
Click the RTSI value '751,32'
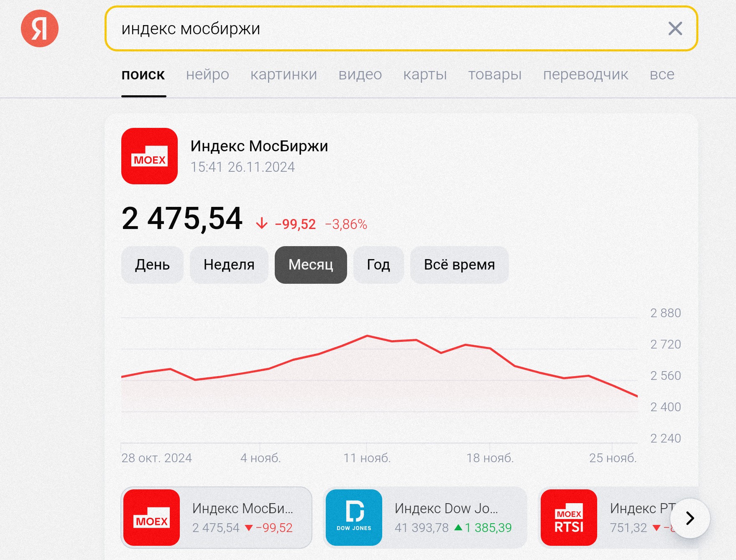pos(629,528)
